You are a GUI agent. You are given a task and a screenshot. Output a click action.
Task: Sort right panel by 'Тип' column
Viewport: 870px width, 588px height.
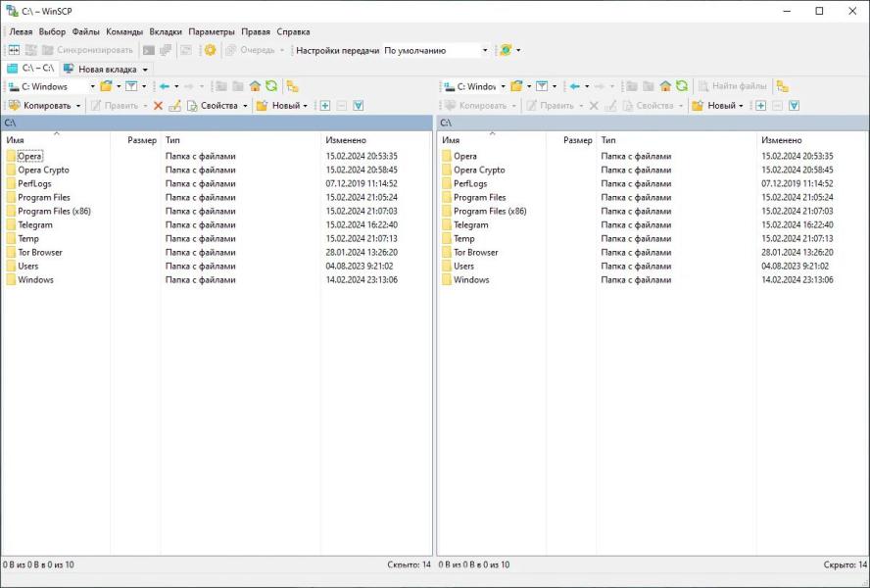pyautogui.click(x=676, y=140)
